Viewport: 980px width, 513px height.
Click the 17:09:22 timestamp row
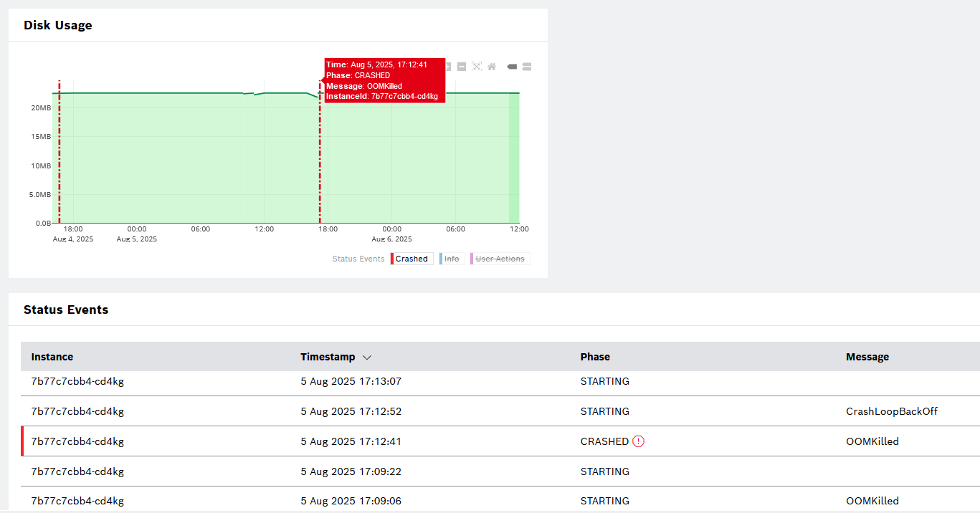pos(351,471)
